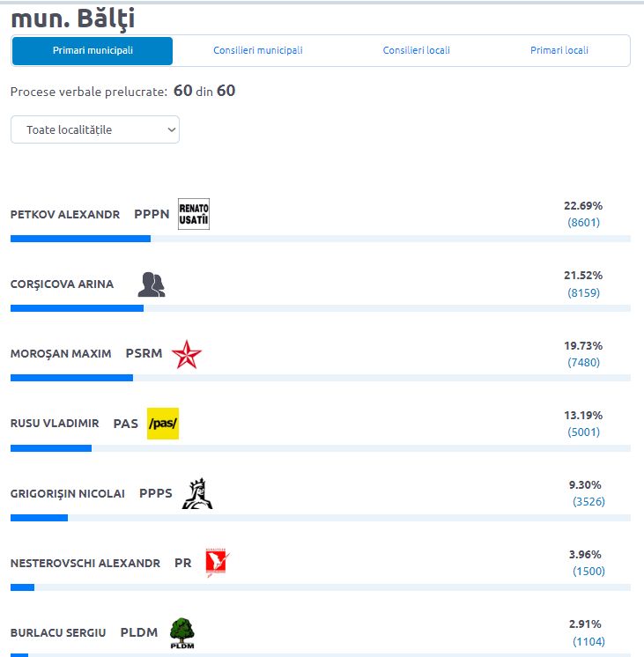Click the Renato Usatîi party logo
The image size is (644, 657).
(194, 214)
